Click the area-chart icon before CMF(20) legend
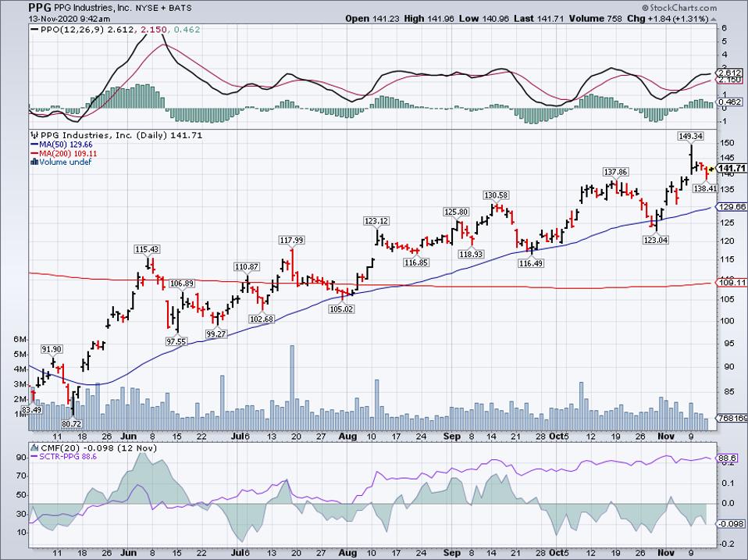This screenshot has width=748, height=560. click(x=34, y=448)
